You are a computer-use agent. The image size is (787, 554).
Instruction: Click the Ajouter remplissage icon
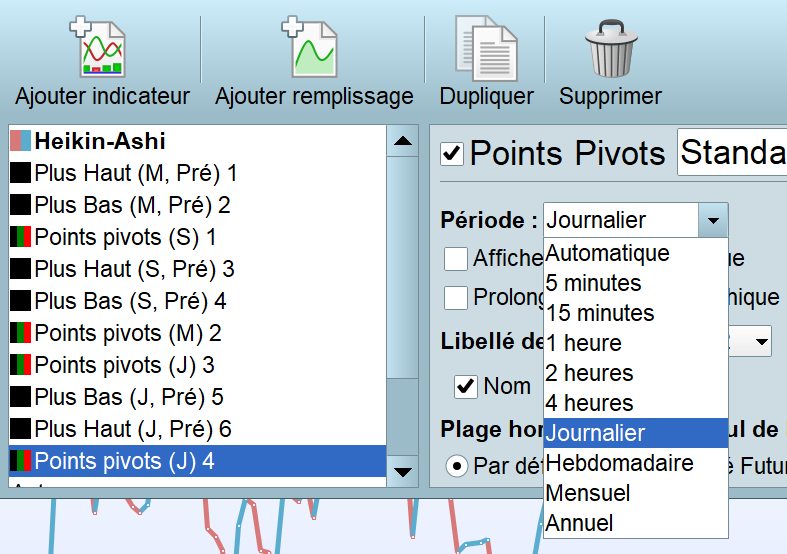click(x=313, y=46)
